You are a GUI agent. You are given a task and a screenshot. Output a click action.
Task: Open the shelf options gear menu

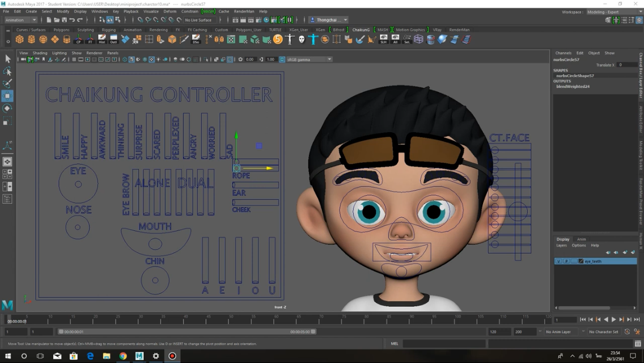8,41
